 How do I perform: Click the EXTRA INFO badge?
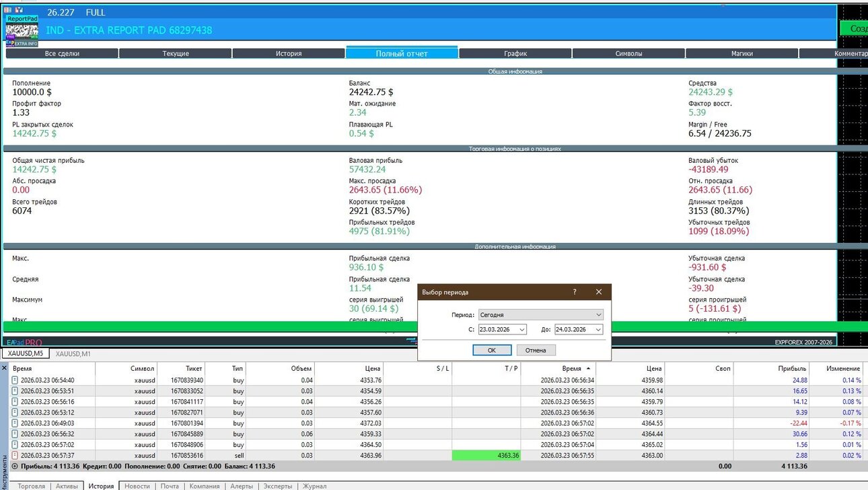(x=26, y=43)
